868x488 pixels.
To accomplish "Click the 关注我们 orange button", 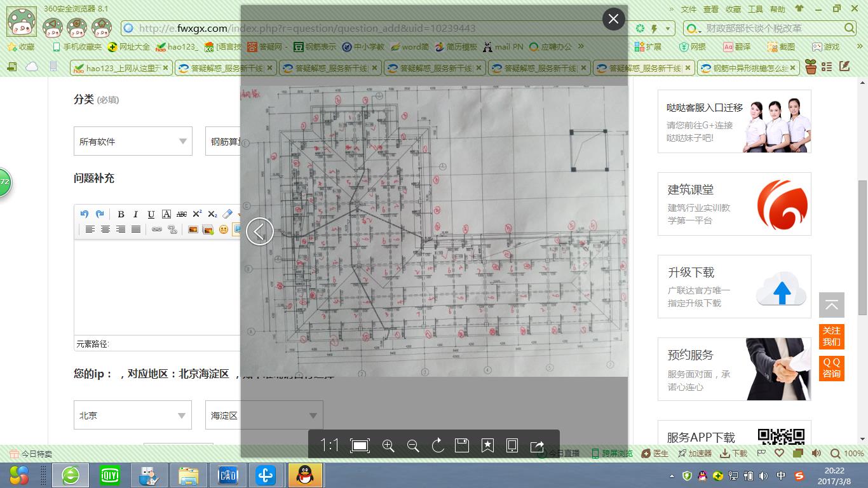I will pos(832,336).
